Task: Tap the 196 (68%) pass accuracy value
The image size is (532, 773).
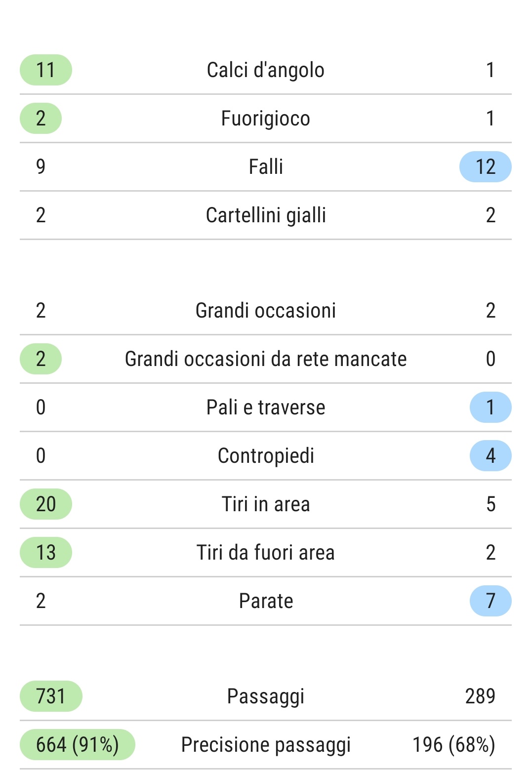Action: 454,745
